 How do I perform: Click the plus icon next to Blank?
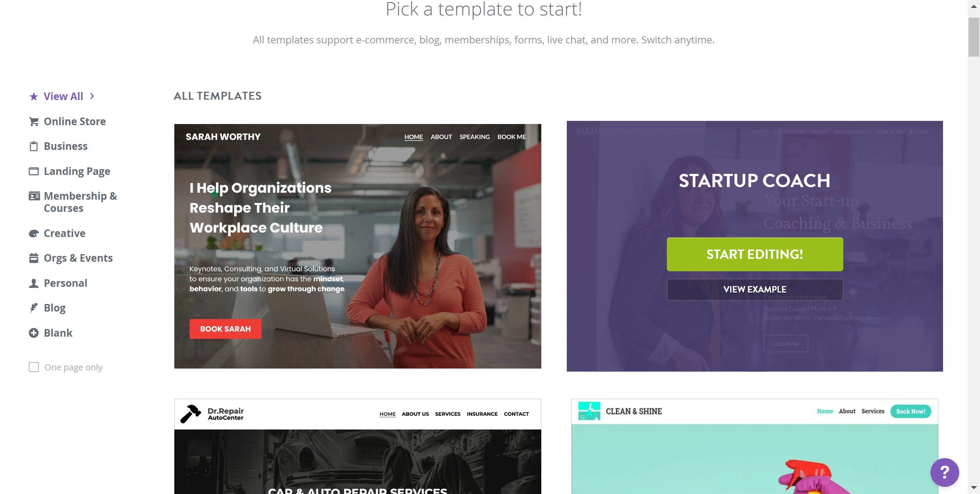33,333
